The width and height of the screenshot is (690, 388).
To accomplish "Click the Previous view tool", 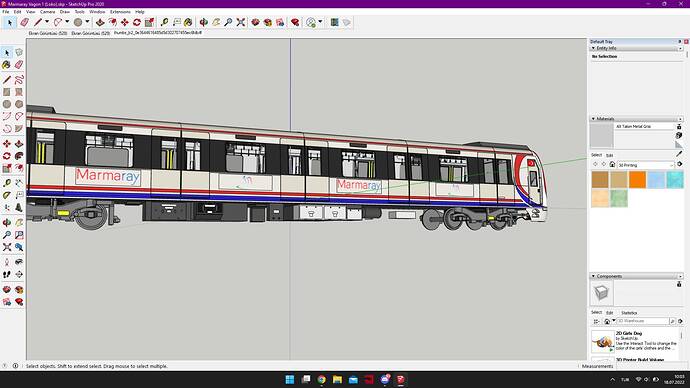I will coord(19,247).
